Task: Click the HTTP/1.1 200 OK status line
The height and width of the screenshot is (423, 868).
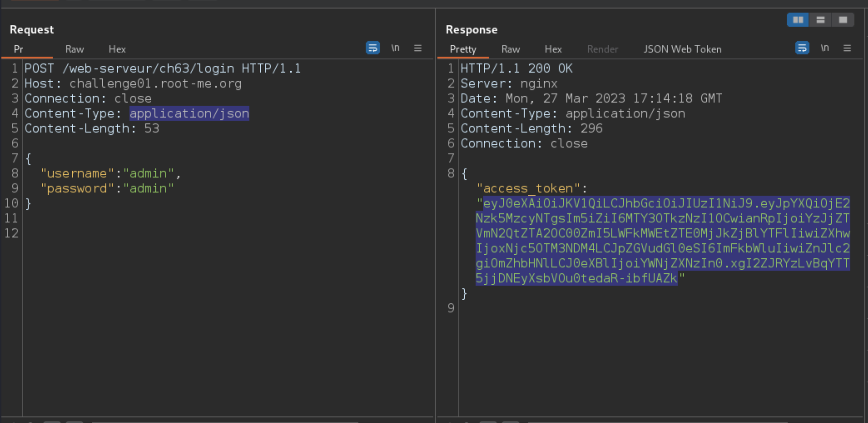Action: [516, 69]
